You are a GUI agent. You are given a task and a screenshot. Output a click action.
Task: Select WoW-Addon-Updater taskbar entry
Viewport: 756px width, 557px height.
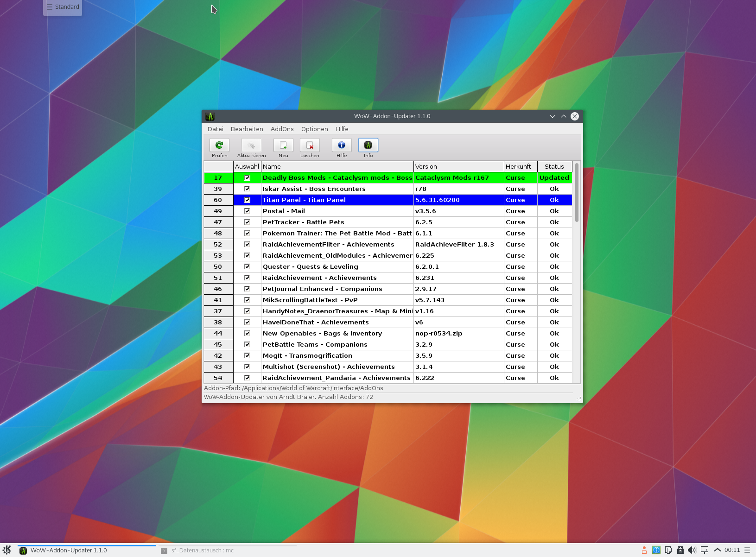(87, 551)
